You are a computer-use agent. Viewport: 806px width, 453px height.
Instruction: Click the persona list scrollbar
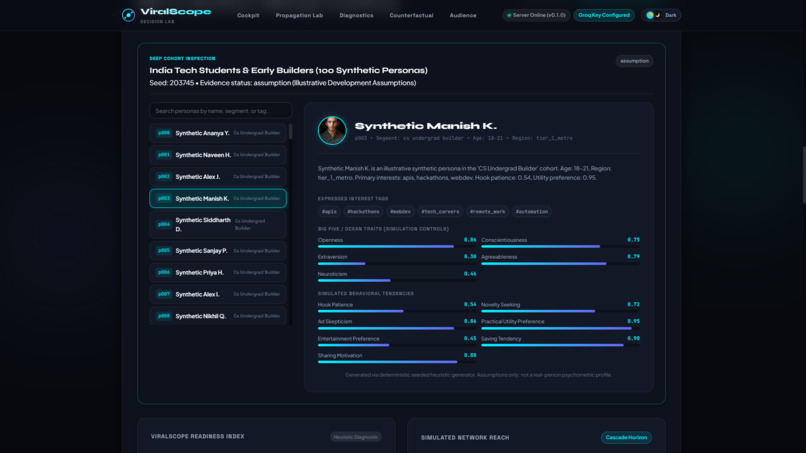pyautogui.click(x=290, y=132)
